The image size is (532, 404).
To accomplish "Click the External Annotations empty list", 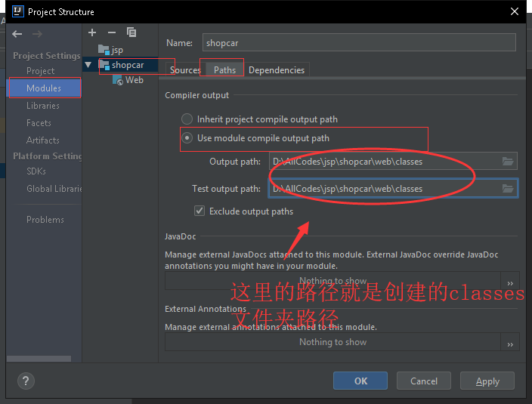I will point(332,342).
